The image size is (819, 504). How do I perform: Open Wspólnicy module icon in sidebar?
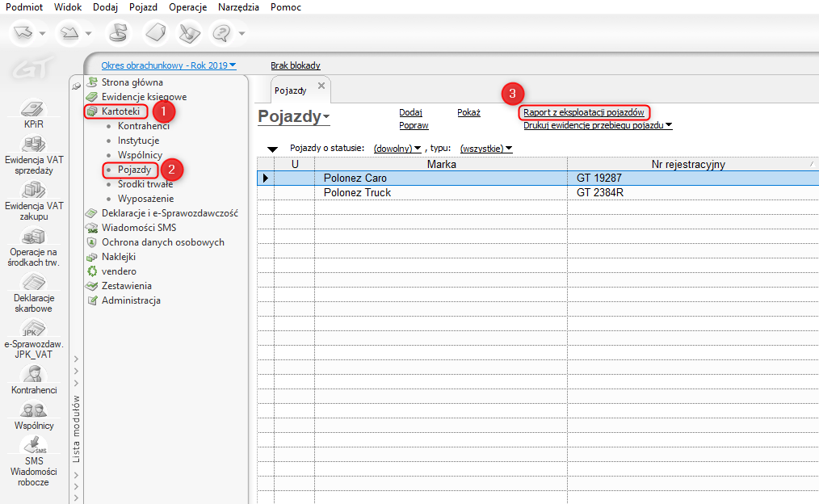33,410
